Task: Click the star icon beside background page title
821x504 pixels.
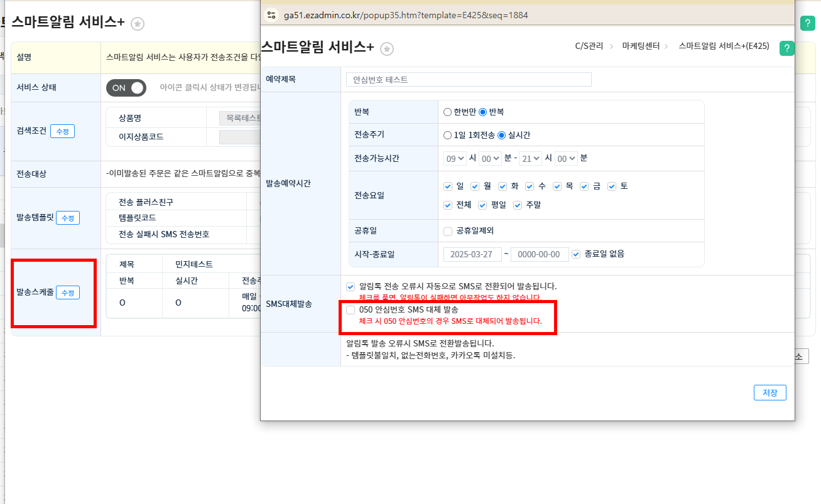Action: [x=138, y=24]
